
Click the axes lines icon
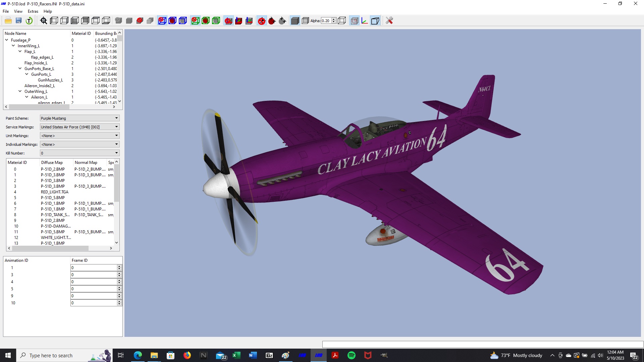[x=365, y=21]
